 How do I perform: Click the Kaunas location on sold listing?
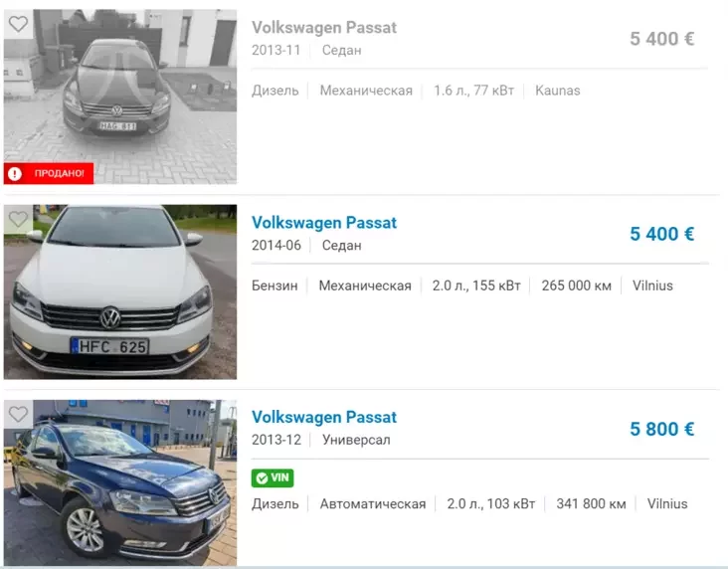(558, 91)
